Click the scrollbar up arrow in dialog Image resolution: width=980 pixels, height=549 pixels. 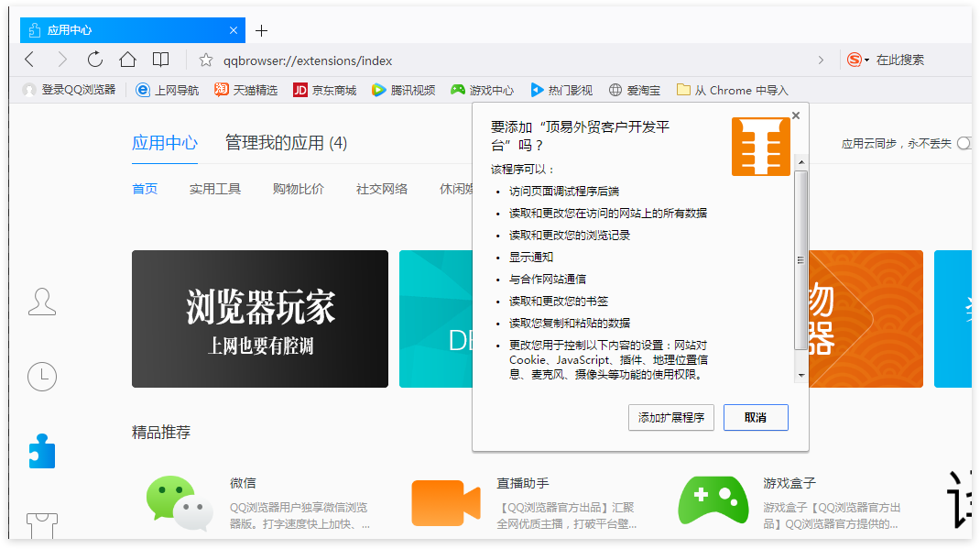point(800,162)
